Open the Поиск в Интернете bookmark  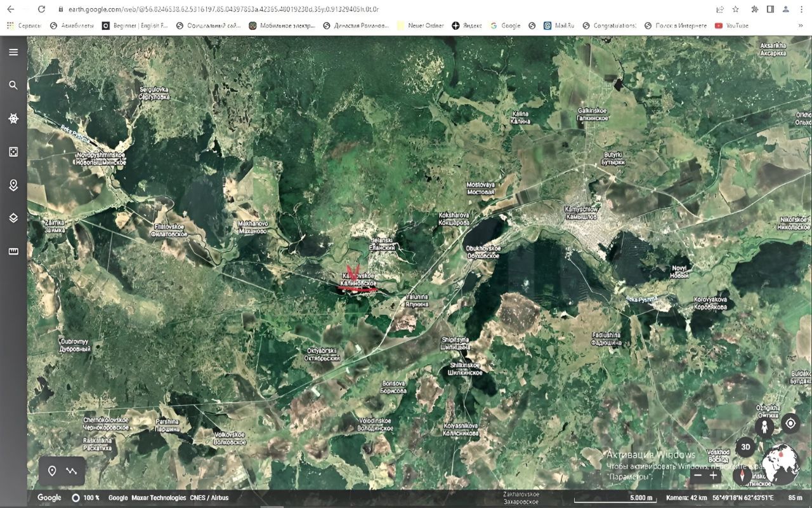[x=676, y=26]
